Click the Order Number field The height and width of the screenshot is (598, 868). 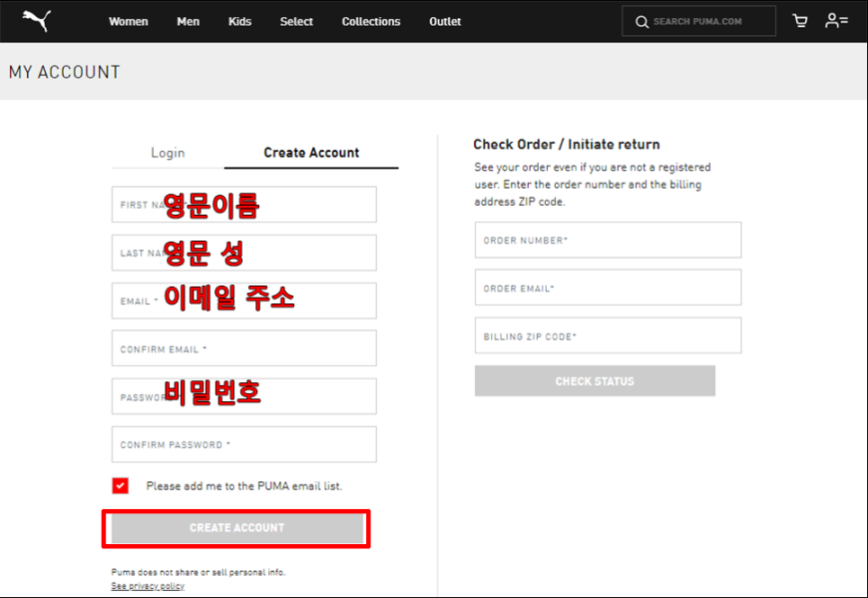(x=608, y=240)
